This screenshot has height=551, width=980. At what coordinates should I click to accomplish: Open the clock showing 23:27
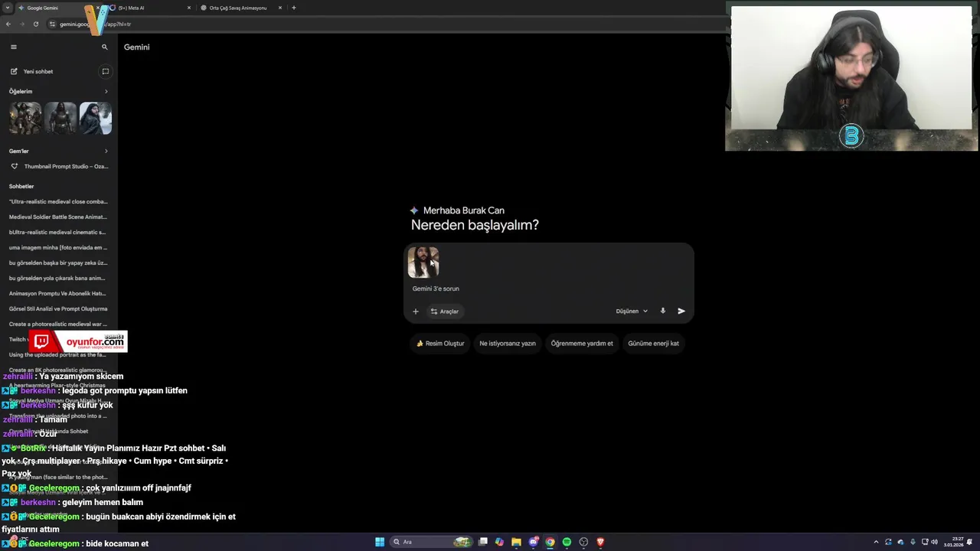tap(954, 542)
